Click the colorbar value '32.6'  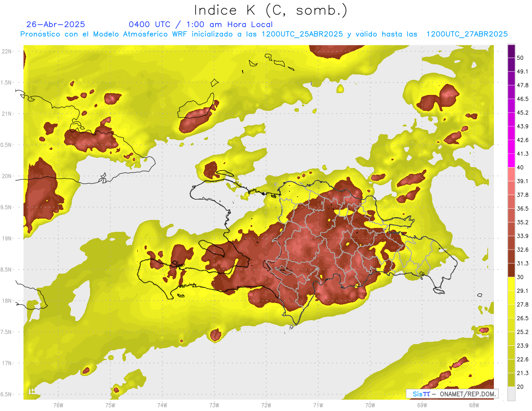(x=523, y=250)
